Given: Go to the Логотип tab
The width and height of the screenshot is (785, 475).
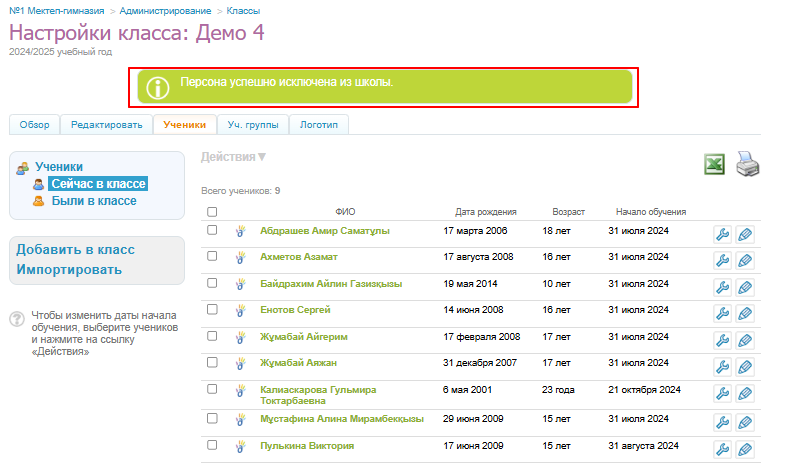Looking at the screenshot, I should pyautogui.click(x=319, y=125).
